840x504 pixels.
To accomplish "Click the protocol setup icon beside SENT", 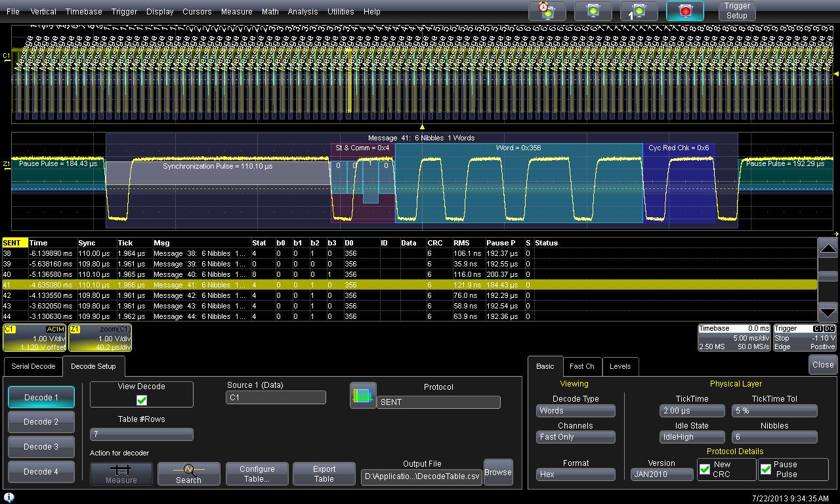I will click(363, 396).
